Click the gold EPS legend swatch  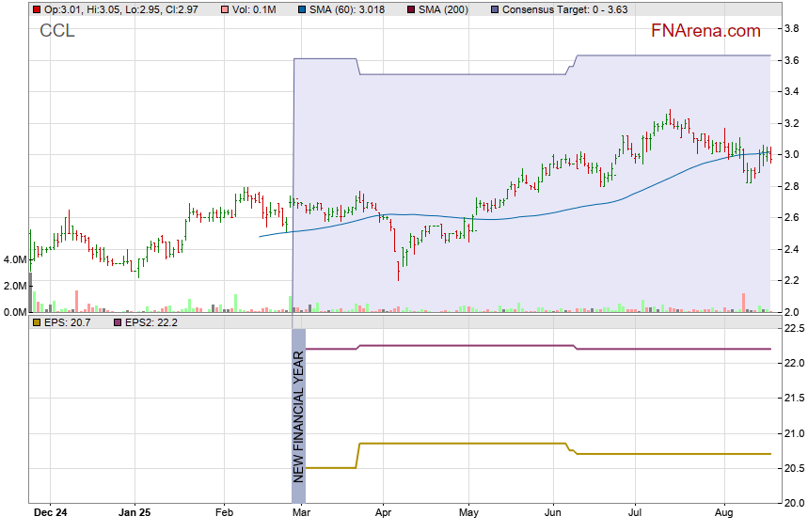click(x=35, y=322)
